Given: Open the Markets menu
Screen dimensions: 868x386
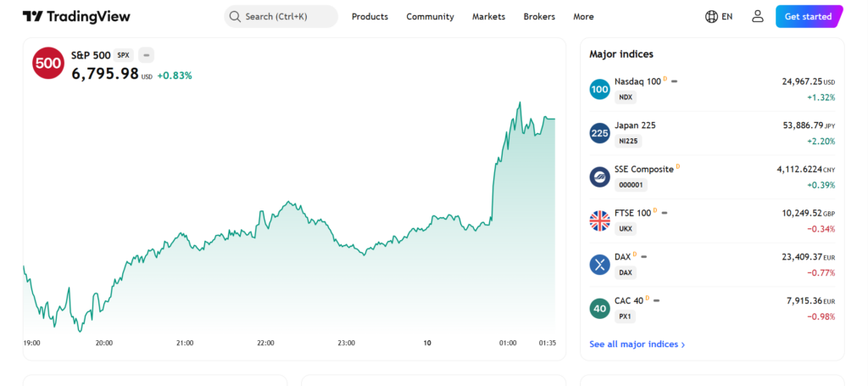Looking at the screenshot, I should [489, 17].
